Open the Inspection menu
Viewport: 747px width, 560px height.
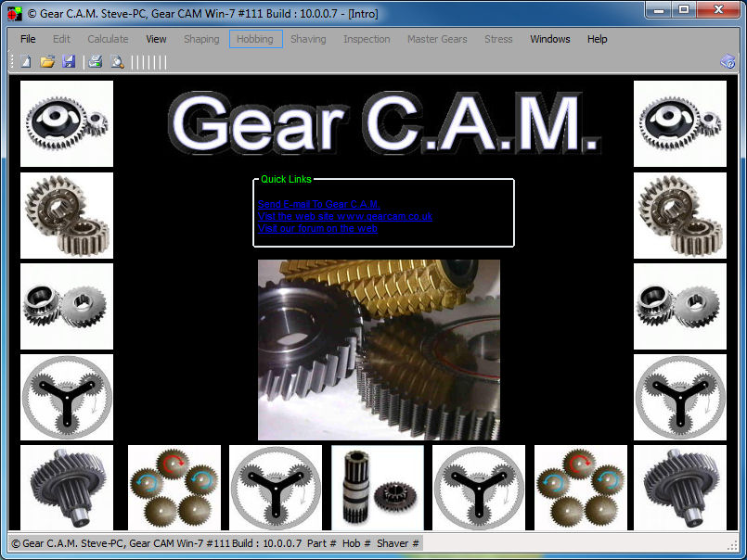[x=367, y=39]
